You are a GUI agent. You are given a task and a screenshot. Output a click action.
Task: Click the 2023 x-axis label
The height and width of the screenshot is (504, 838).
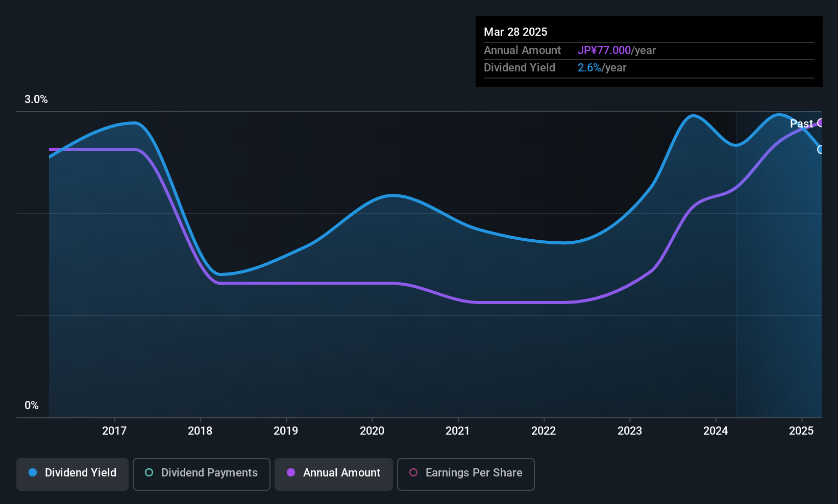click(x=630, y=431)
